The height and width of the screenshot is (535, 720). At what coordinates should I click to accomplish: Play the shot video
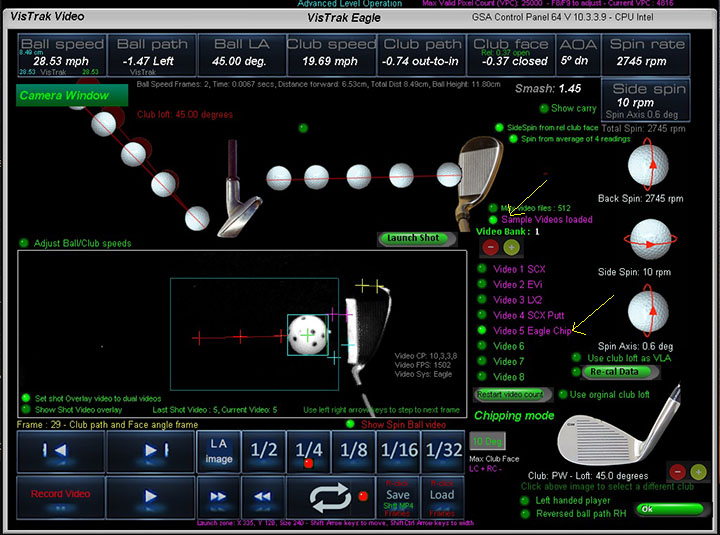pos(150,497)
